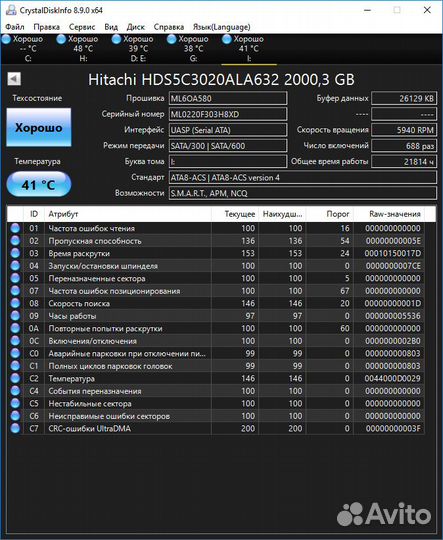The width and height of the screenshot is (443, 540).
Task: Click the 41 °C temperature button
Action: pyautogui.click(x=39, y=185)
